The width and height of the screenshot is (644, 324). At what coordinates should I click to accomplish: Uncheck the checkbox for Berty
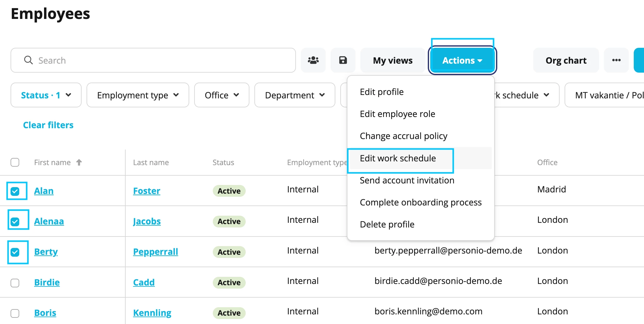[x=15, y=252]
